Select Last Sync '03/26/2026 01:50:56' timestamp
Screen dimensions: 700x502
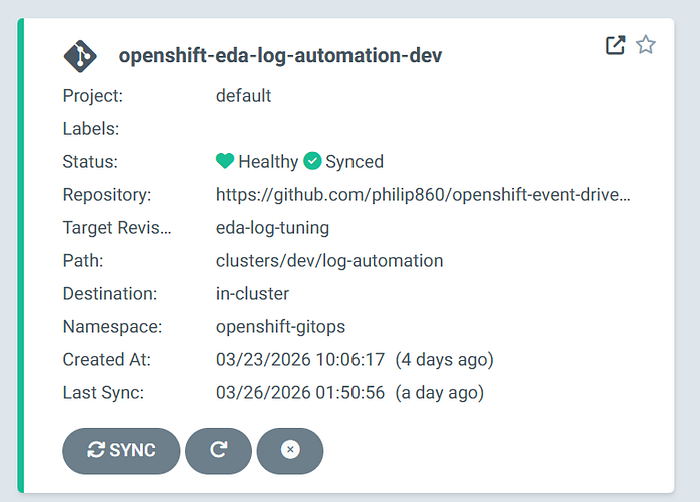[300, 393]
